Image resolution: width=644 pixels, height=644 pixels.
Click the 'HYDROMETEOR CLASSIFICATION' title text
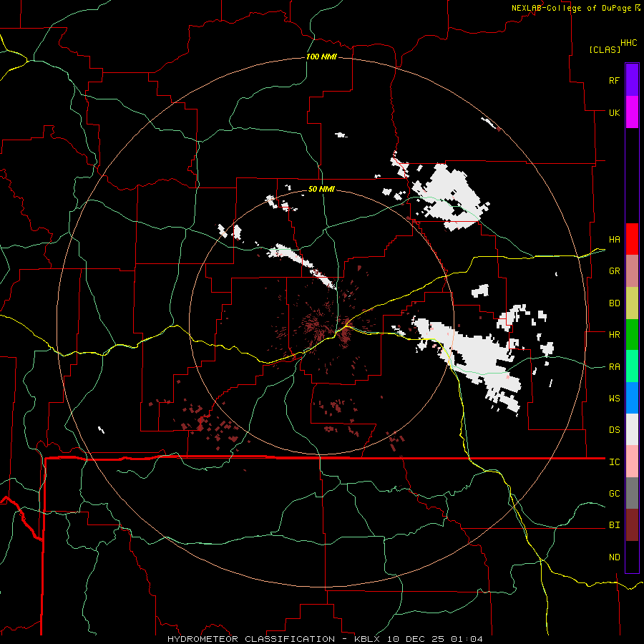coord(251,639)
